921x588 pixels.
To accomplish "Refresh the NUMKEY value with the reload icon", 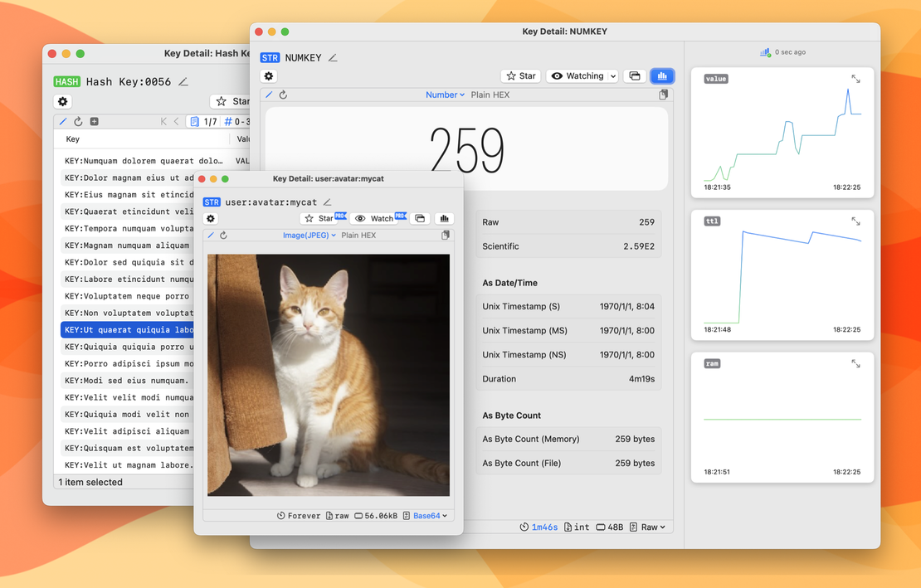I will click(x=282, y=94).
